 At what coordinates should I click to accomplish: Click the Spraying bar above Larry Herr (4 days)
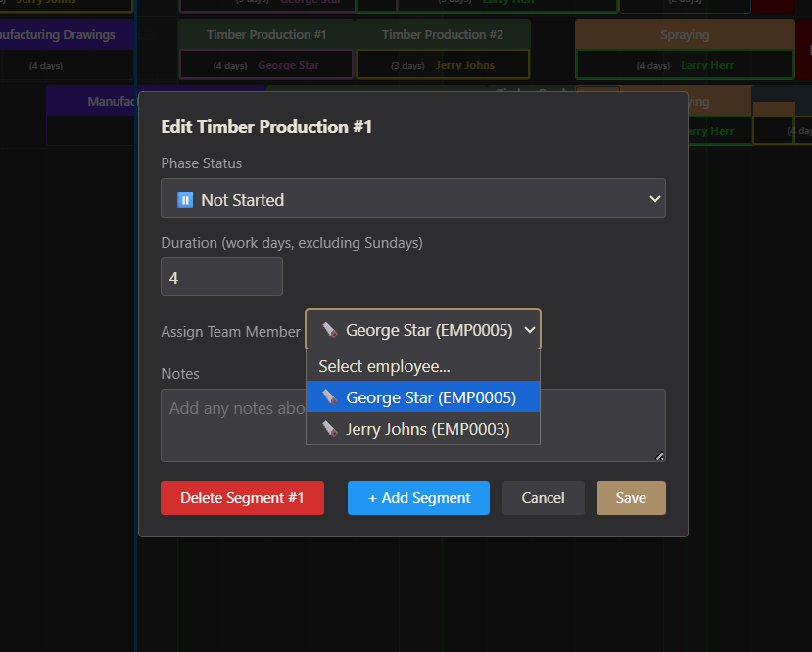coord(684,35)
